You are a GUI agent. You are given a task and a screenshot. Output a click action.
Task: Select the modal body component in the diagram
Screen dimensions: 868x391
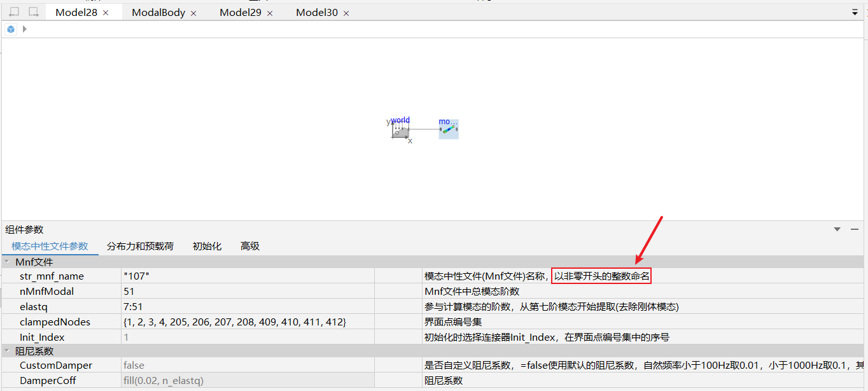coord(449,129)
